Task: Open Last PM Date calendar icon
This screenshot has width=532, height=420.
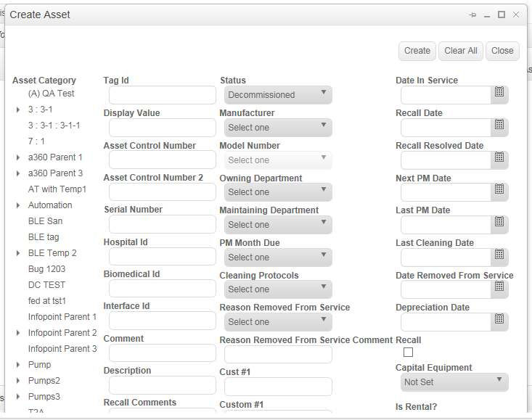Action: click(499, 222)
